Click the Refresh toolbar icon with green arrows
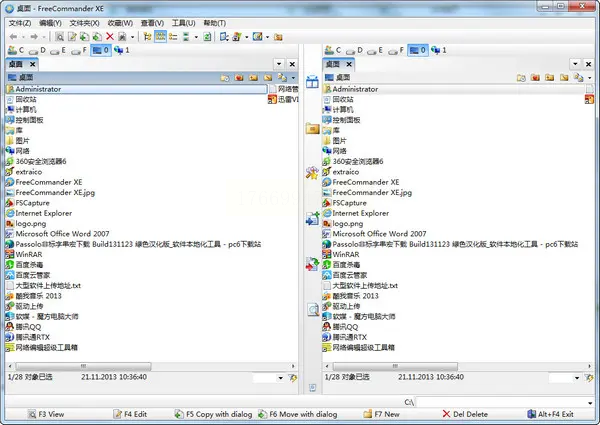 pos(207,37)
